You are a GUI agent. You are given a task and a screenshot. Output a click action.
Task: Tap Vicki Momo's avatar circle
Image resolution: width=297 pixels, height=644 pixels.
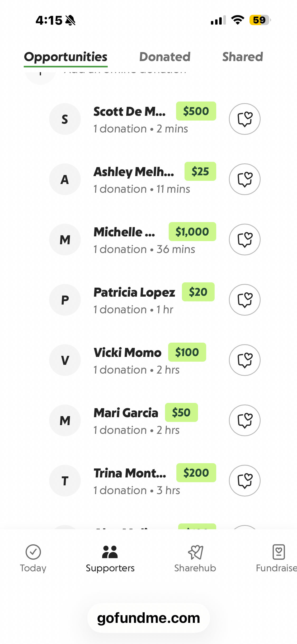tap(65, 360)
